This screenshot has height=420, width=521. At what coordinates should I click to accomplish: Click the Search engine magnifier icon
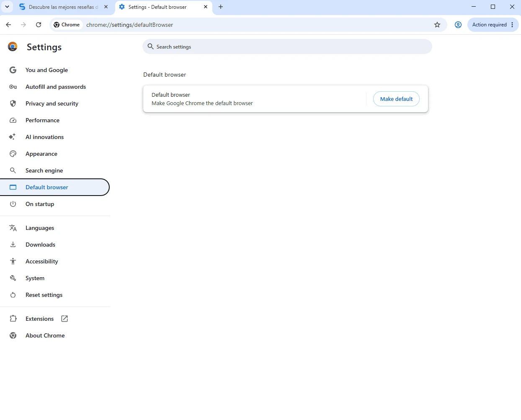tap(13, 170)
